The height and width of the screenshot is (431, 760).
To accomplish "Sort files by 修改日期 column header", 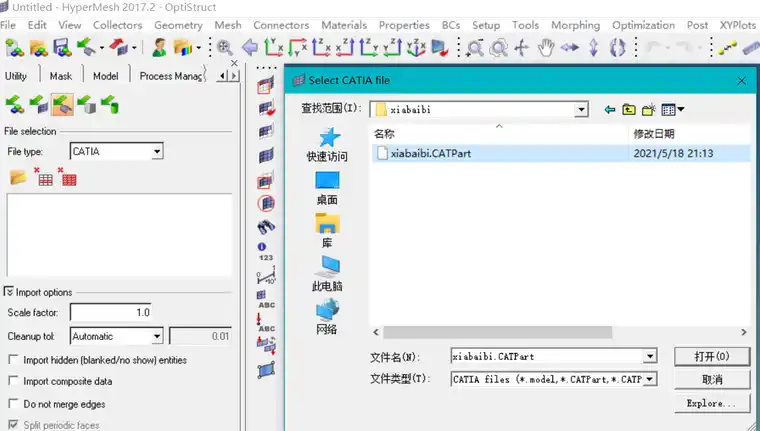I will pyautogui.click(x=691, y=134).
